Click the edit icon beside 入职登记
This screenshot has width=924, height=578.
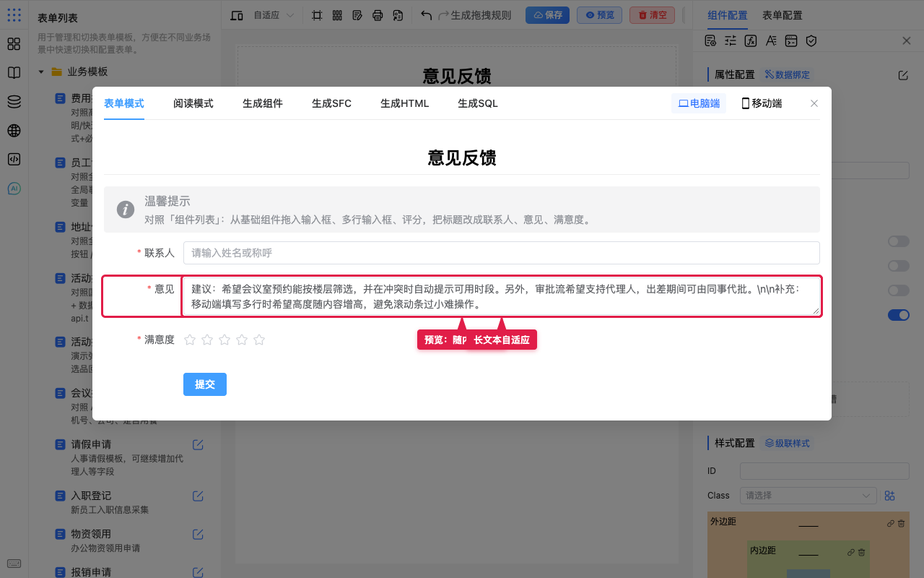click(x=198, y=496)
